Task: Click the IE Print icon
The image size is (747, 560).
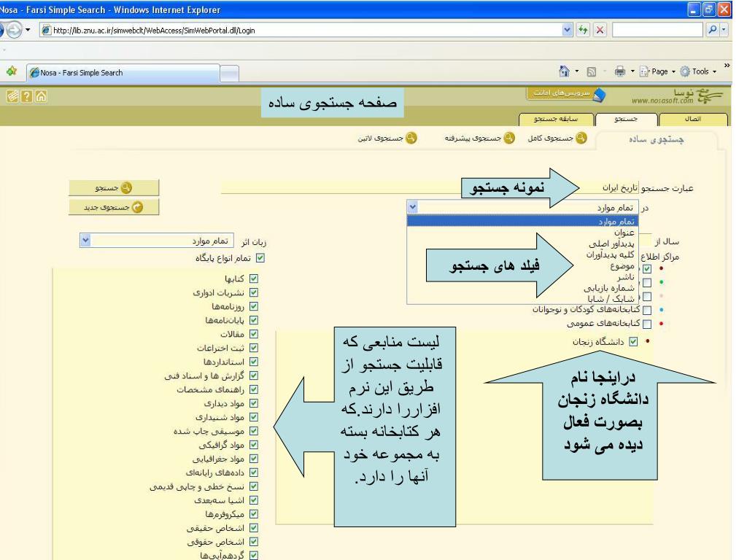Action: tap(620, 71)
